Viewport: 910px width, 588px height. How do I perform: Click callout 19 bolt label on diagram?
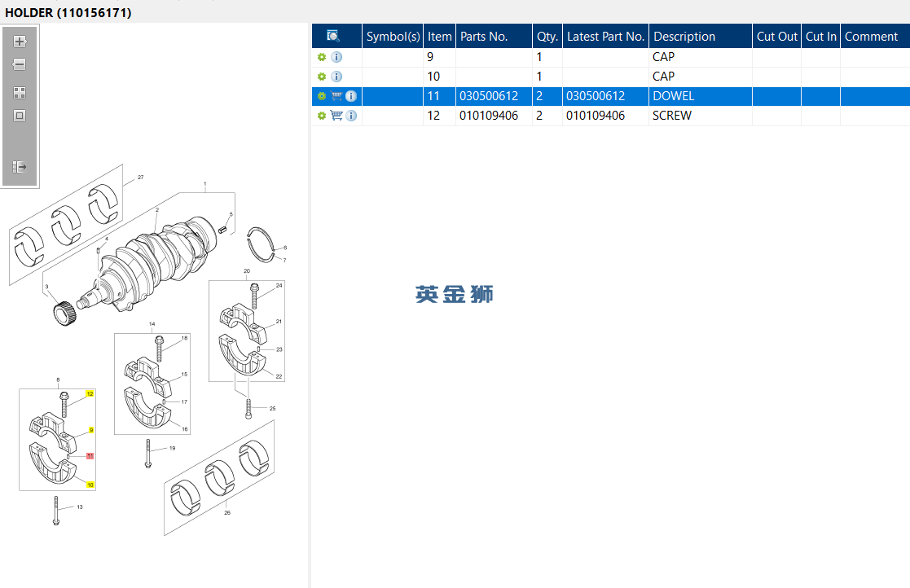pos(173,448)
